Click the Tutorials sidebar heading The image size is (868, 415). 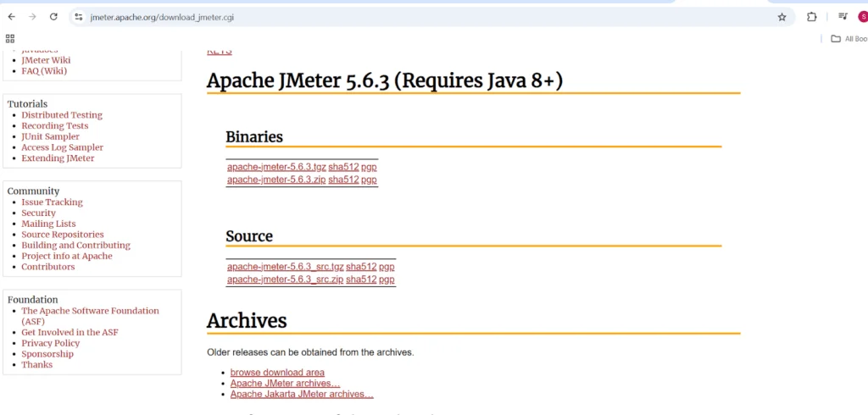(28, 104)
